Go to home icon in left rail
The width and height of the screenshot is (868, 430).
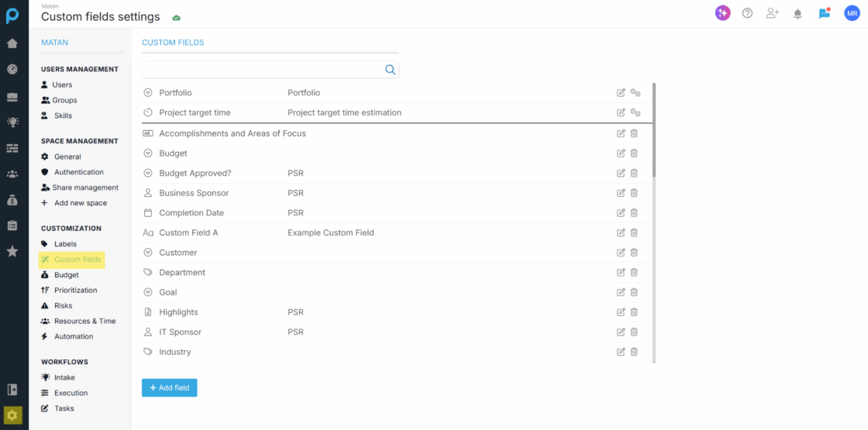tap(12, 43)
